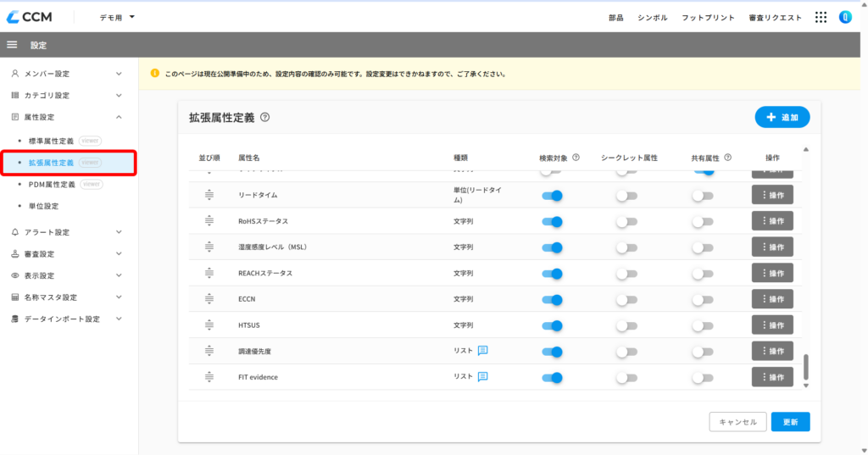Select 標準属性定義 in sidebar
This screenshot has width=868, height=455.
pyautogui.click(x=51, y=141)
